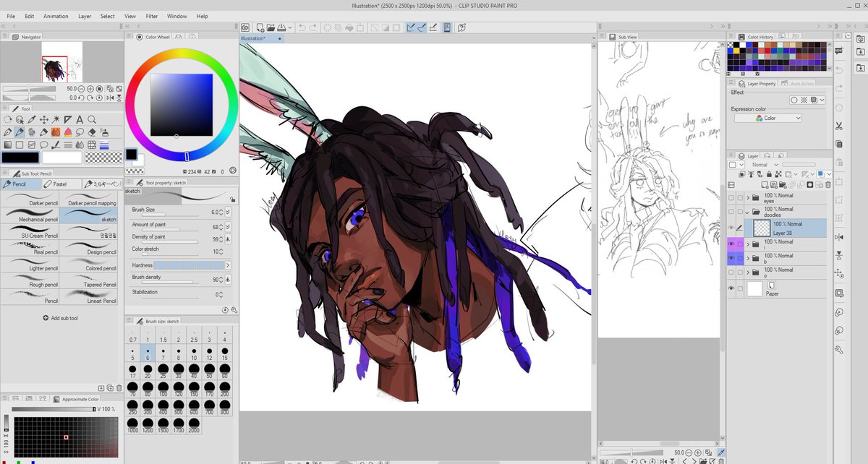Select the Zoom magnifier tool
The width and height of the screenshot is (868, 464).
(x=92, y=119)
